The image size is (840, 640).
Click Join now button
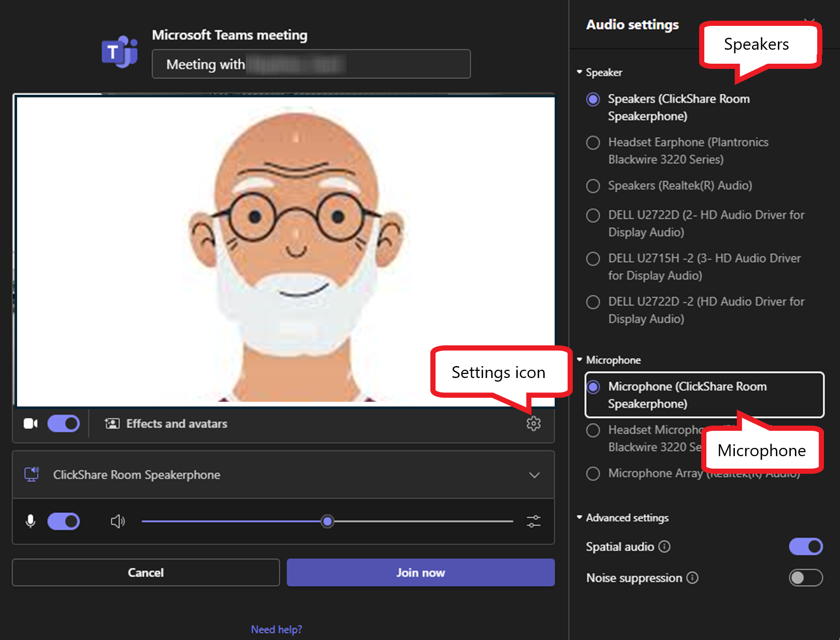421,572
